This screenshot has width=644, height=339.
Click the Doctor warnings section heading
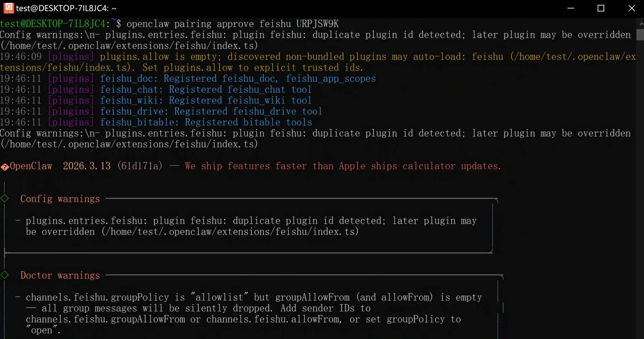(x=60, y=276)
